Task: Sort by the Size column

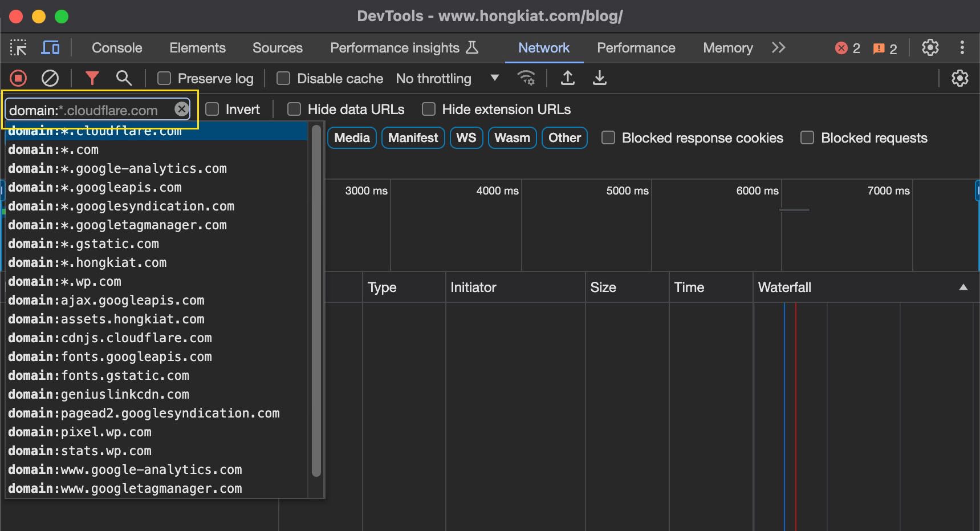Action: (x=627, y=287)
